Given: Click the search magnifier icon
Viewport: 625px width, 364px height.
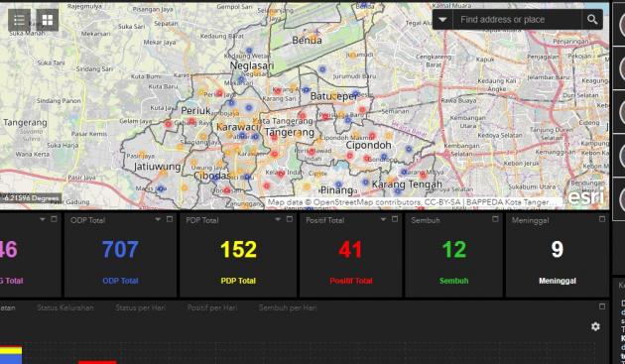Looking at the screenshot, I should pyautogui.click(x=592, y=20).
